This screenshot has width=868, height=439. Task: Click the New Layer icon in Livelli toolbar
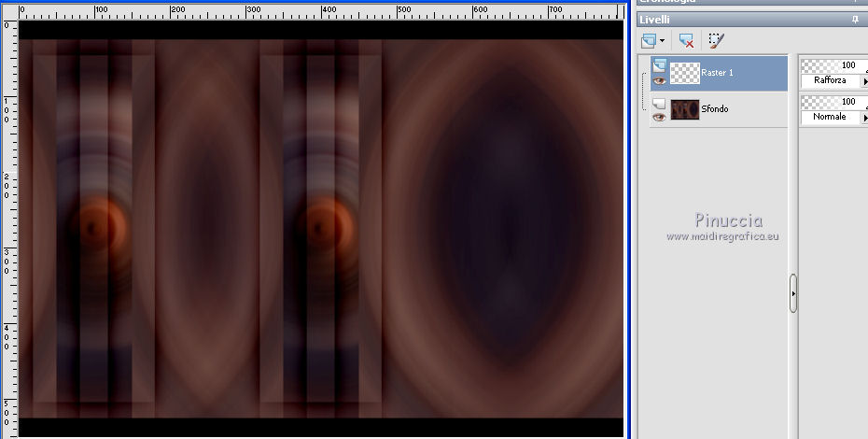click(x=649, y=40)
